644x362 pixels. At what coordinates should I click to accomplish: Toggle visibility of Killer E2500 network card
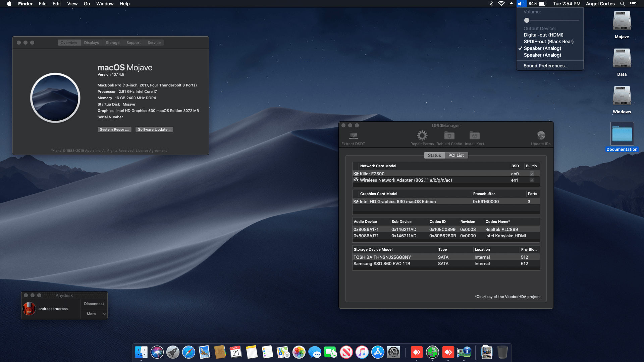point(356,174)
